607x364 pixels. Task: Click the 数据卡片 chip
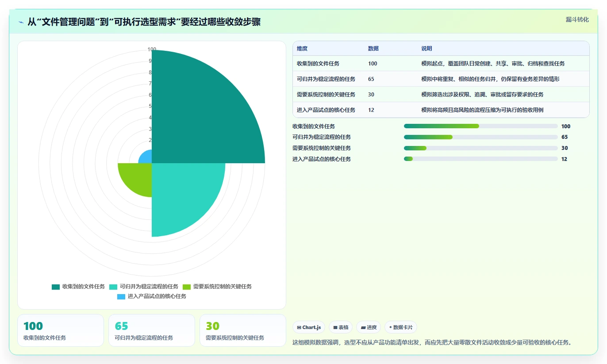coord(401,327)
